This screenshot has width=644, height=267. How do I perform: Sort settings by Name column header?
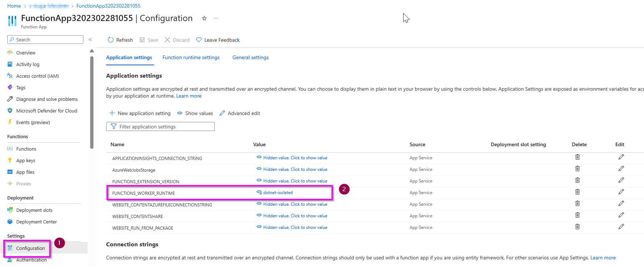(x=117, y=144)
